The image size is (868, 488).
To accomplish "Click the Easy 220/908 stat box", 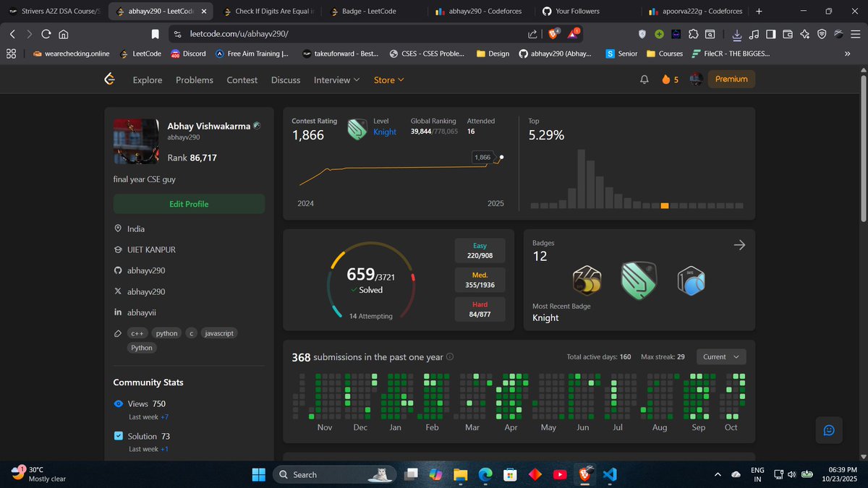I will click(x=480, y=251).
